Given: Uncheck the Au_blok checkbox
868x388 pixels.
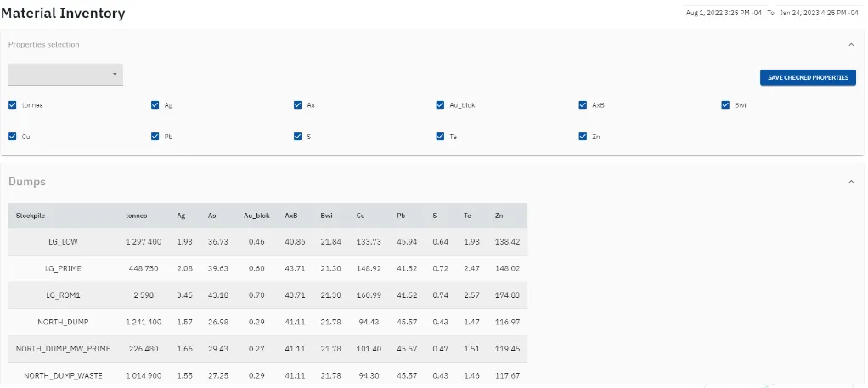Looking at the screenshot, I should [x=441, y=105].
